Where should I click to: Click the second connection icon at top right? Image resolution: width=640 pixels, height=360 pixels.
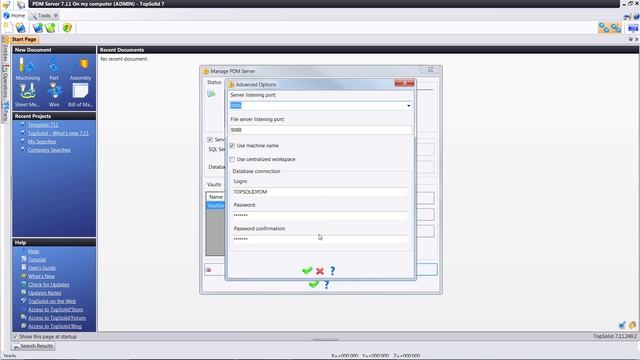(616, 27)
